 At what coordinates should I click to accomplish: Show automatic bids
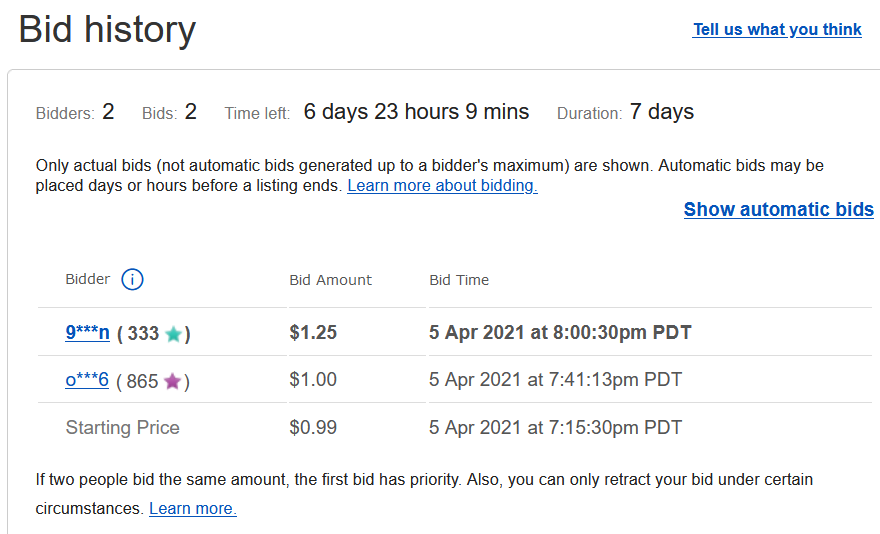pos(778,210)
